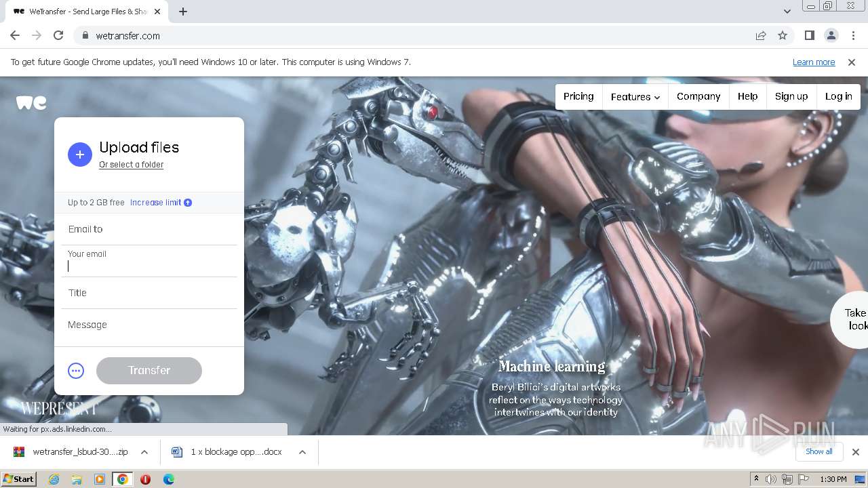Click the Increase limit link
Image resolution: width=868 pixels, height=488 pixels.
pos(156,203)
